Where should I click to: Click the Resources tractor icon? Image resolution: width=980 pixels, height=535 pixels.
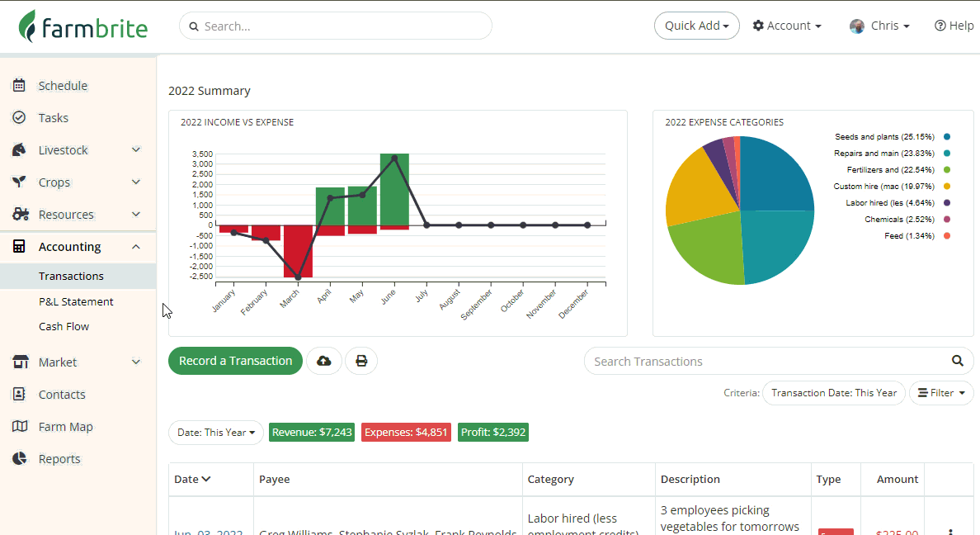[20, 215]
